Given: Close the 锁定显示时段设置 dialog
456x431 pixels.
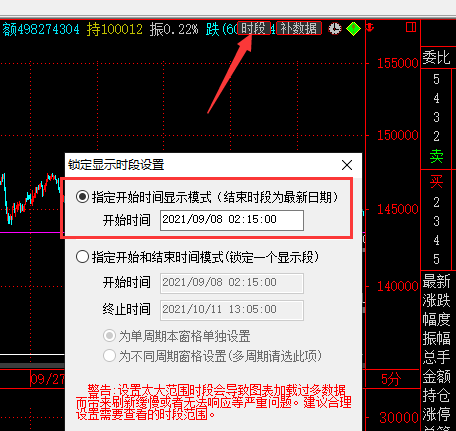Looking at the screenshot, I should [347, 165].
